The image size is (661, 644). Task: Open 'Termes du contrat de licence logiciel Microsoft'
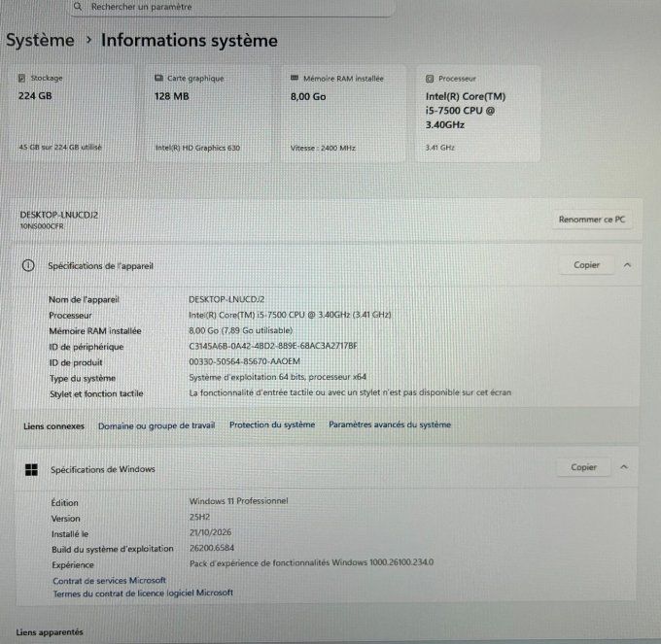point(143,593)
